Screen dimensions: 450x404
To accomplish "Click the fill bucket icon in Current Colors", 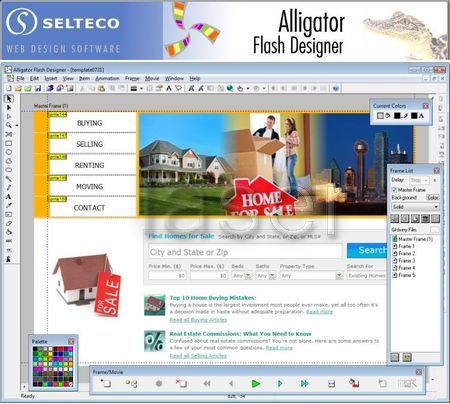I will point(388,116).
